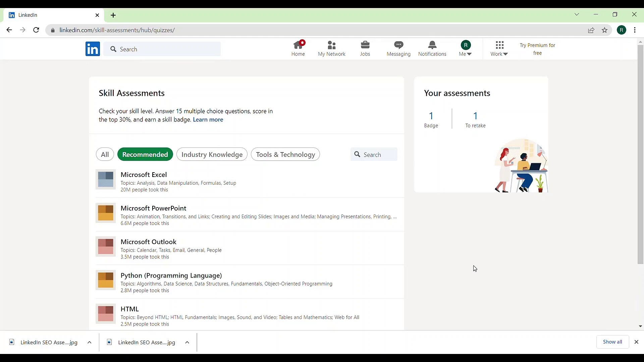
Task: Go to Jobs briefcase icon
Action: [x=365, y=45]
